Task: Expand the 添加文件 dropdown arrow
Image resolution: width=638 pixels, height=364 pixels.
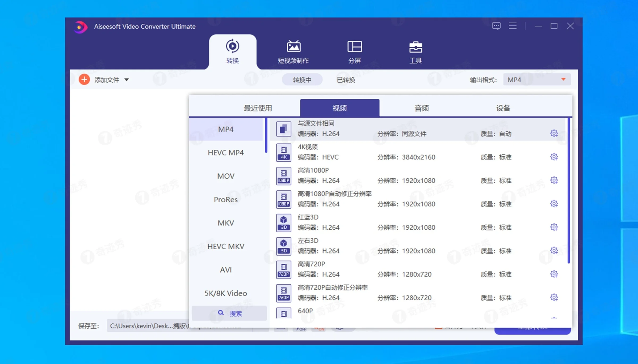Action: tap(127, 80)
